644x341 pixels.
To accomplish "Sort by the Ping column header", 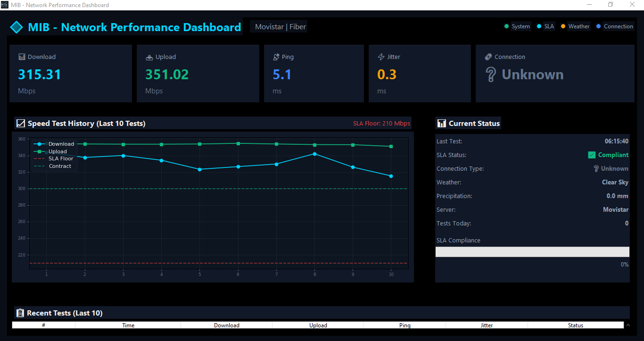I will click(x=405, y=325).
